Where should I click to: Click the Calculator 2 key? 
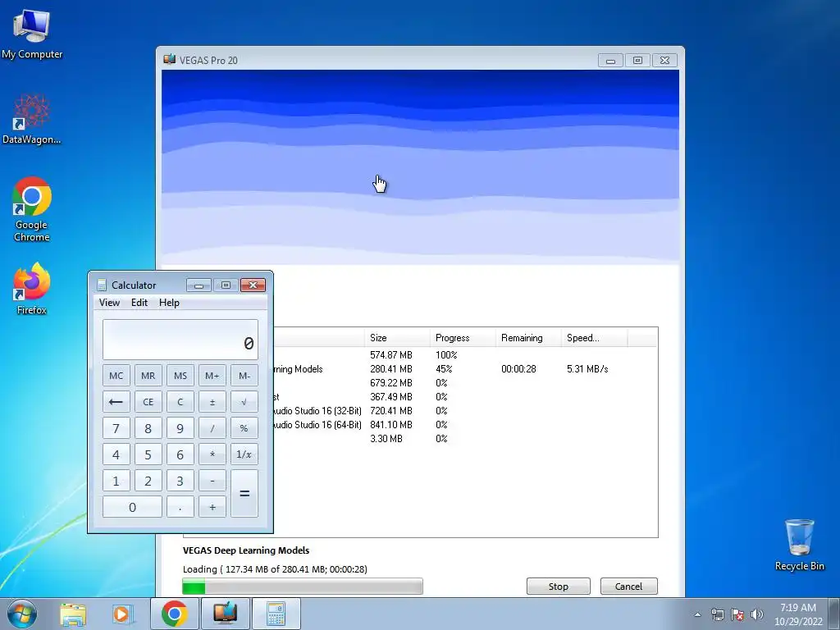click(x=148, y=481)
